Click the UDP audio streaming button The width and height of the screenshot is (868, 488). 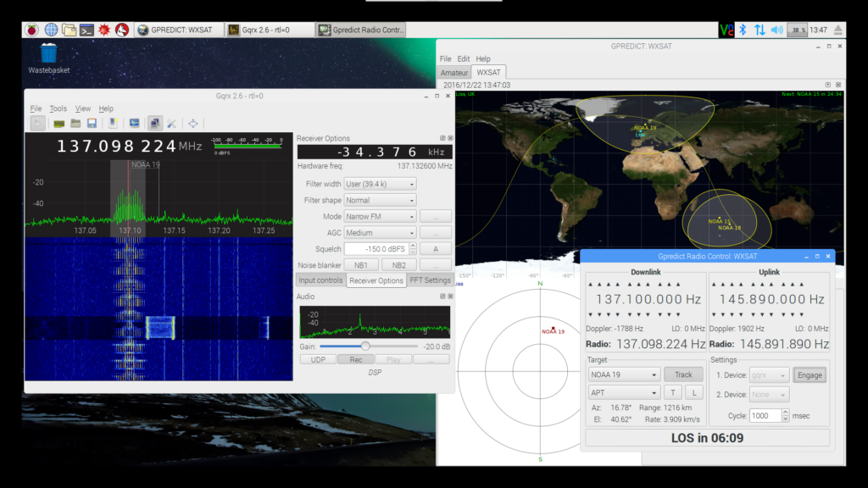coord(318,359)
